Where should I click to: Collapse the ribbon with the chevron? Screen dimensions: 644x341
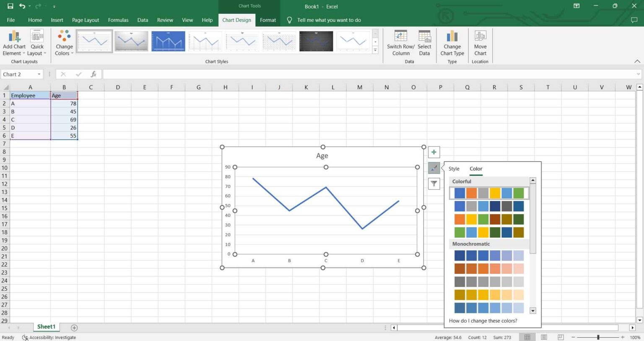pyautogui.click(x=636, y=61)
